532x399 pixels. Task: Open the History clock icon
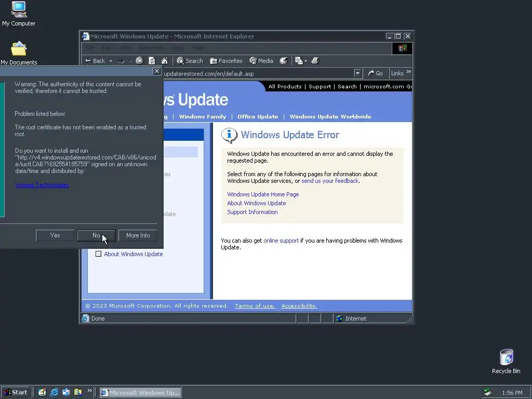click(x=284, y=61)
